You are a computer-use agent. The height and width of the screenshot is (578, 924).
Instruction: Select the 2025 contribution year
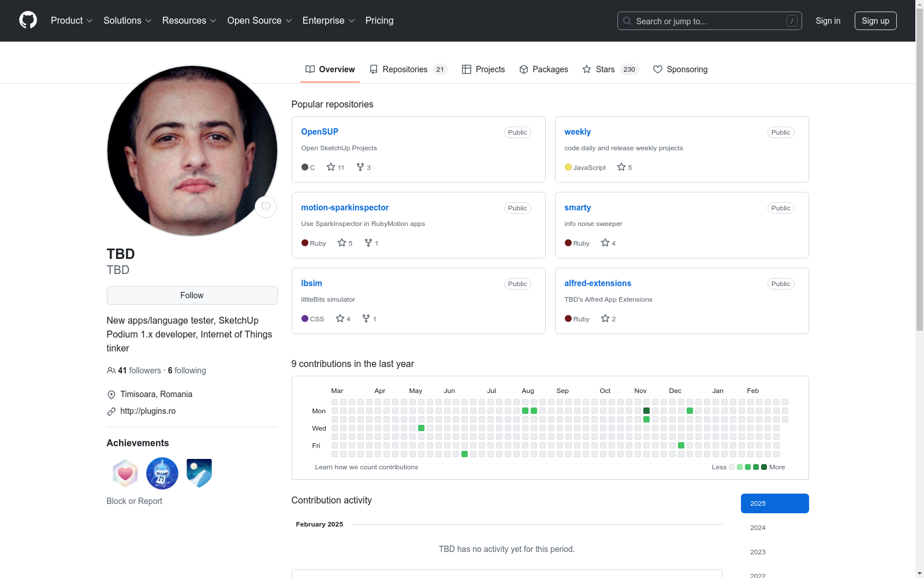[x=774, y=503]
